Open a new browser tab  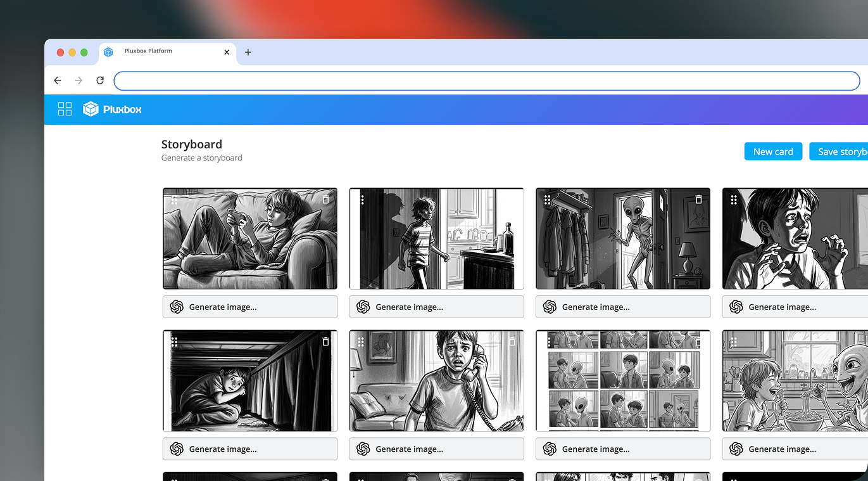pyautogui.click(x=248, y=53)
